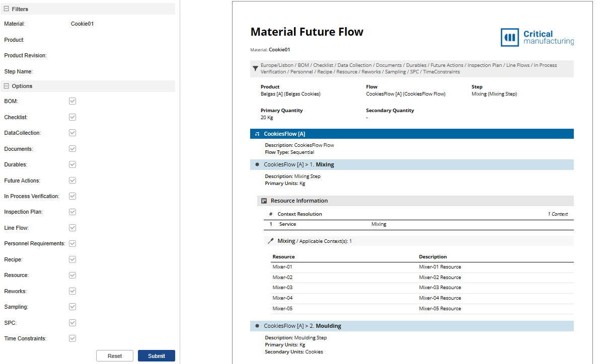This screenshot has height=364, width=603.
Task: Toggle the Checklist checkbox
Action: 72,117
